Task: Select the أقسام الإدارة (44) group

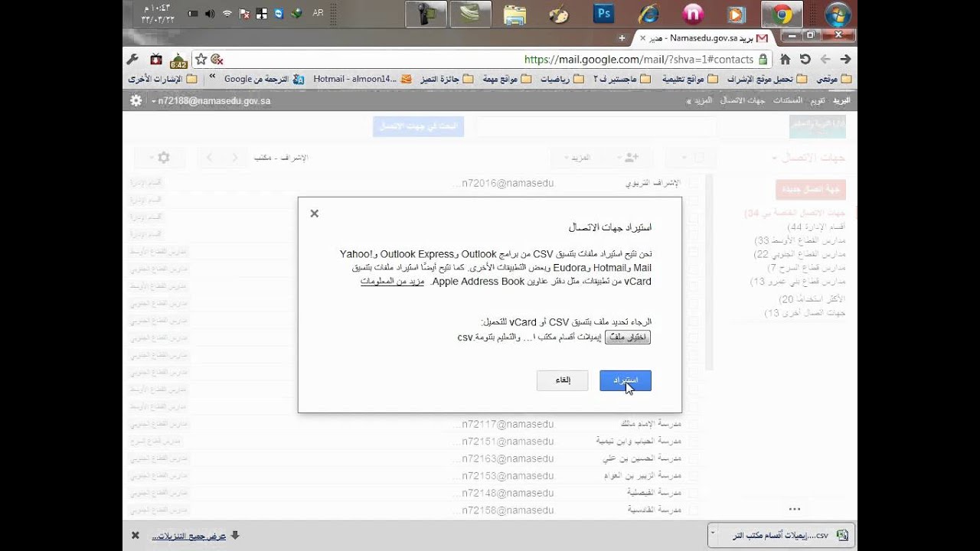Action: point(816,227)
